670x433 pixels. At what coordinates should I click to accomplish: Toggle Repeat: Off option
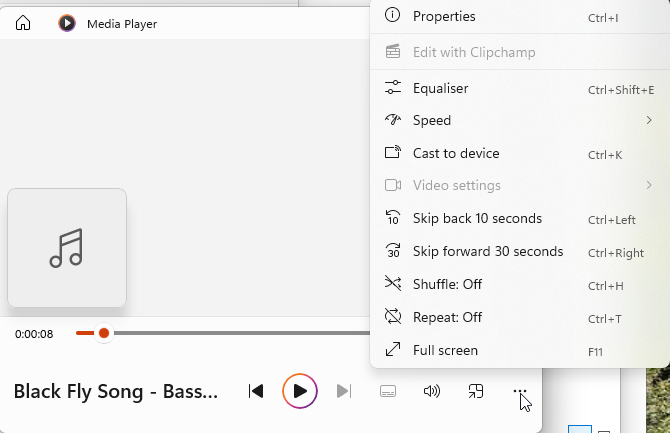[x=447, y=317]
